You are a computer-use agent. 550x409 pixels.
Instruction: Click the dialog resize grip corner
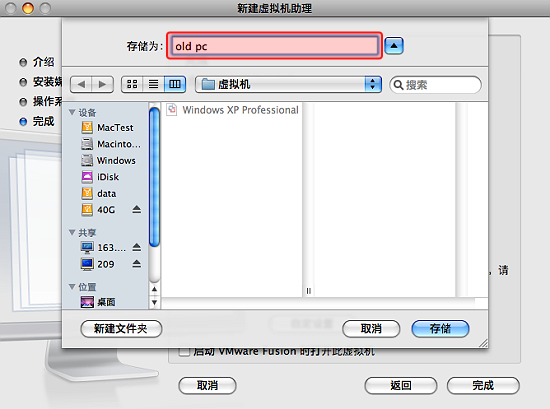coord(483,343)
